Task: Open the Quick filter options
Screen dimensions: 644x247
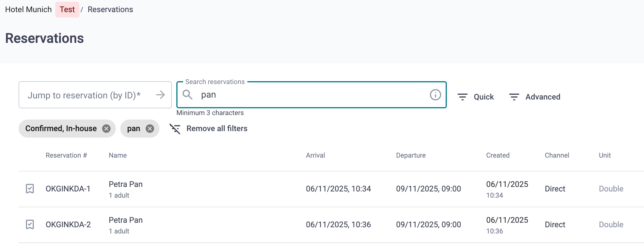Action: pyautogui.click(x=476, y=97)
